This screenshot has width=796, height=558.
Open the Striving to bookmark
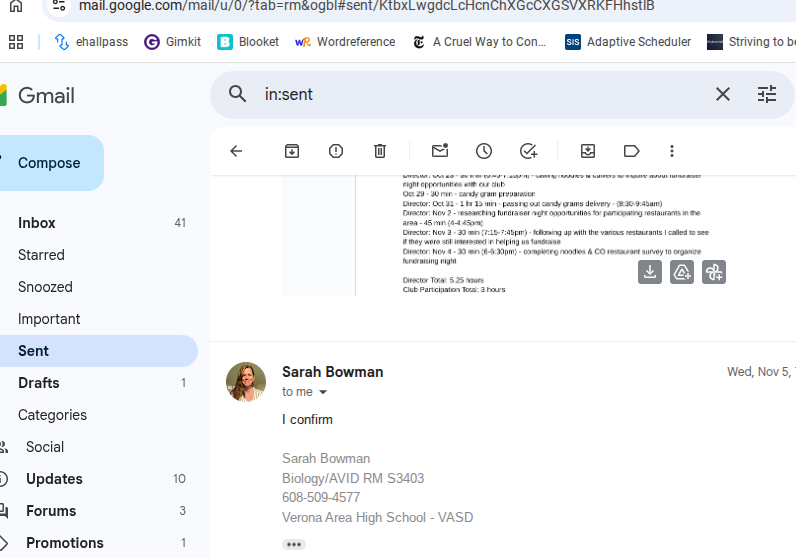pyautogui.click(x=751, y=42)
